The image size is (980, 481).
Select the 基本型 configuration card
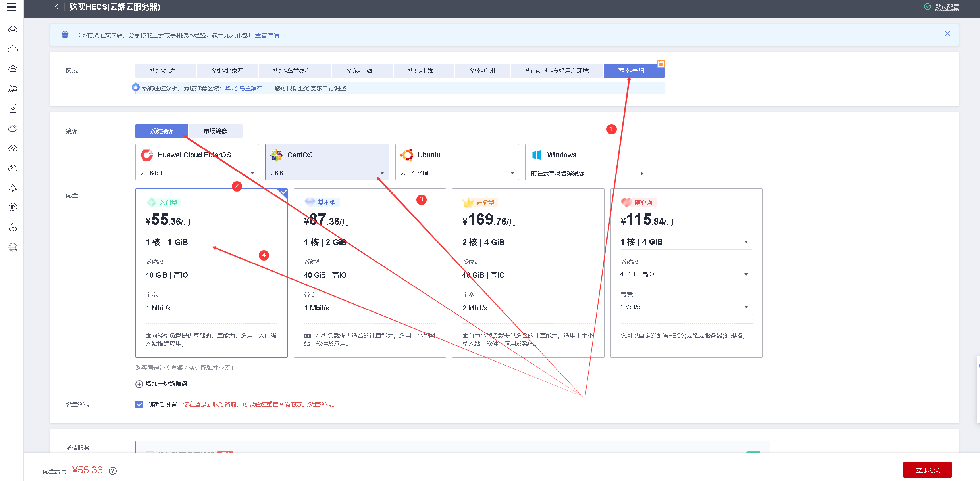click(x=370, y=273)
